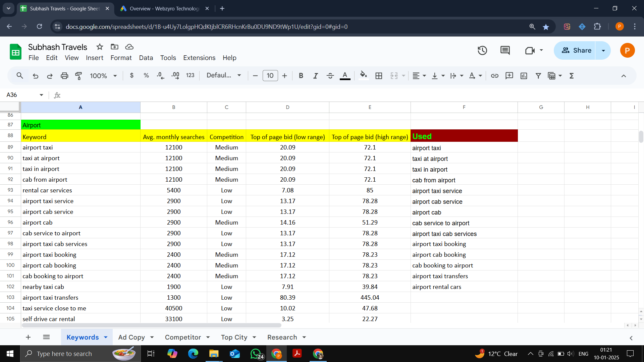Image resolution: width=644 pixels, height=362 pixels.
Task: Star the Subhash Travels document
Action: pos(100,47)
